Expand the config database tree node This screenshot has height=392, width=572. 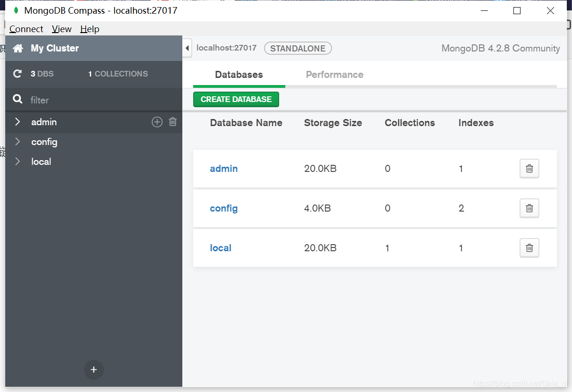(x=17, y=142)
